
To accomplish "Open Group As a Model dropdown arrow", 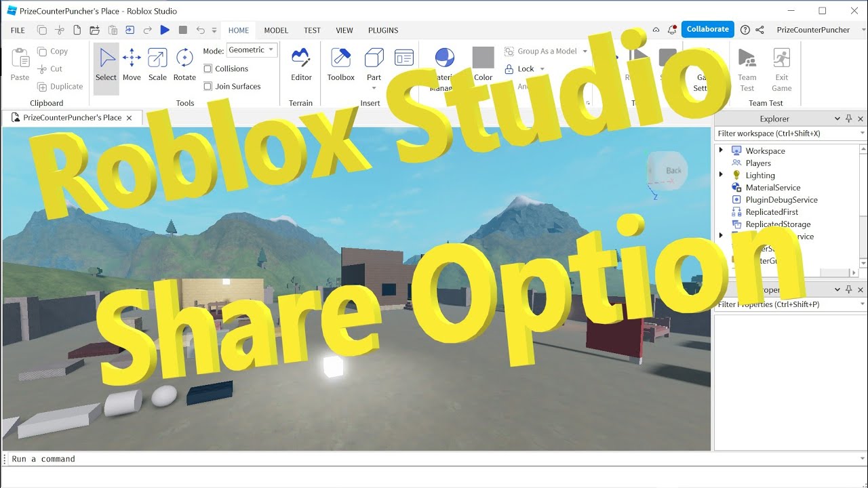I will 585,52.
